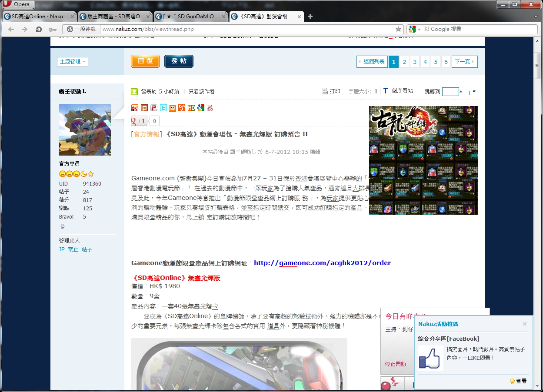Share post via the brown square share icon
The height and width of the screenshot is (392, 543).
click(144, 108)
